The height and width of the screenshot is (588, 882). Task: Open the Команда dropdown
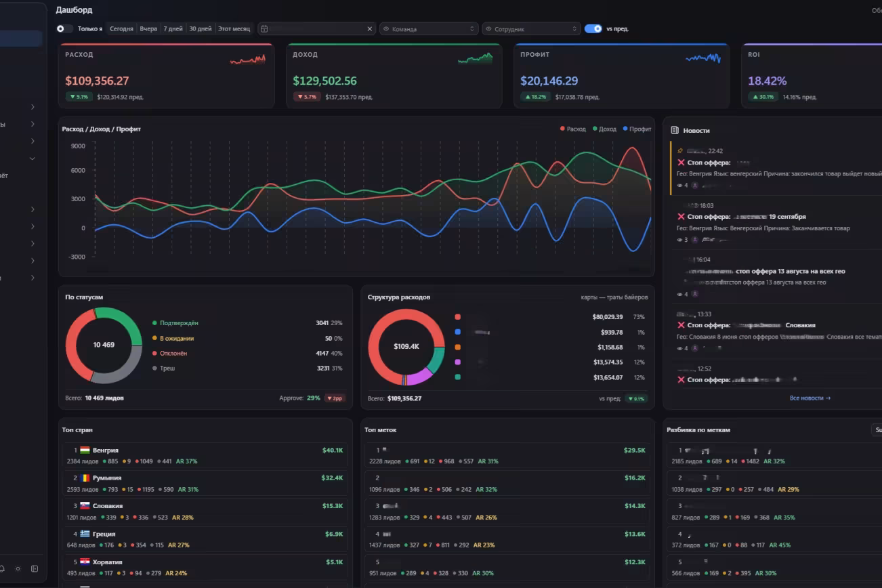point(429,29)
